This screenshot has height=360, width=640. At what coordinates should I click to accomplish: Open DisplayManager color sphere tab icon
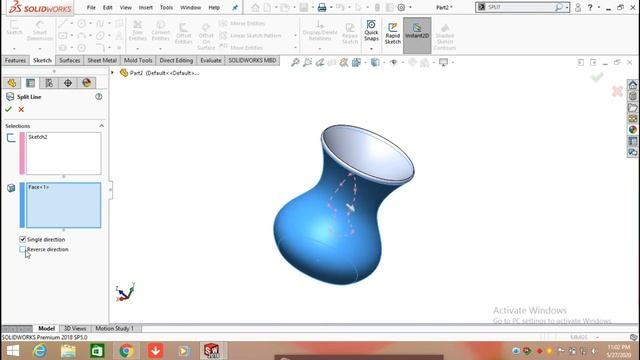87,83
